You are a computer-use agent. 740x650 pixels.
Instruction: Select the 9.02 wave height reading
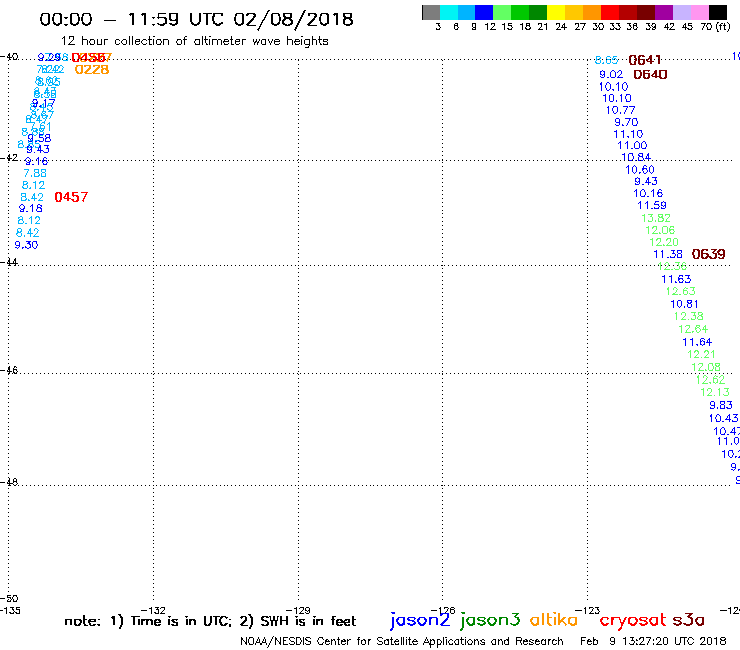point(611,75)
